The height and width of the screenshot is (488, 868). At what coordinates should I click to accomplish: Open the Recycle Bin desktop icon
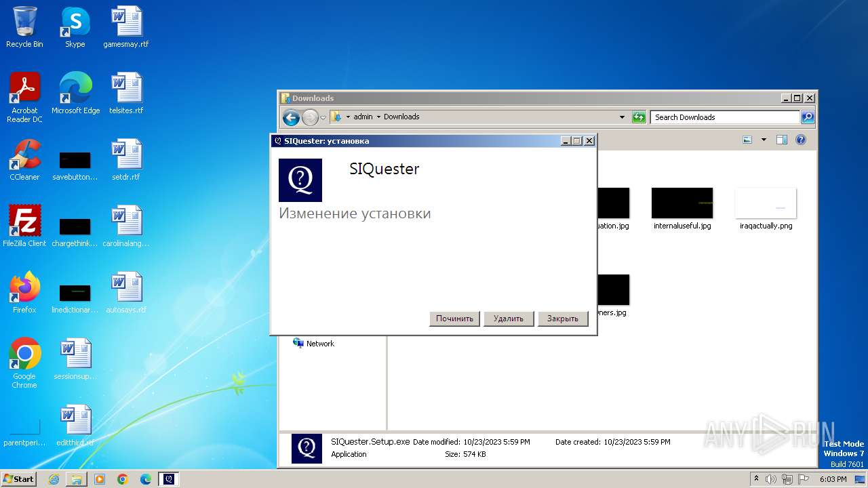pyautogui.click(x=24, y=27)
